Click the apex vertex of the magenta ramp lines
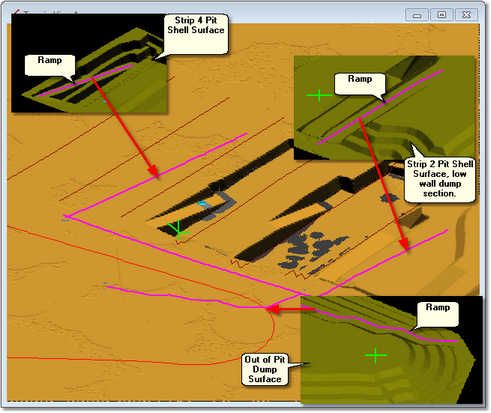The image size is (491, 413). (x=66, y=217)
